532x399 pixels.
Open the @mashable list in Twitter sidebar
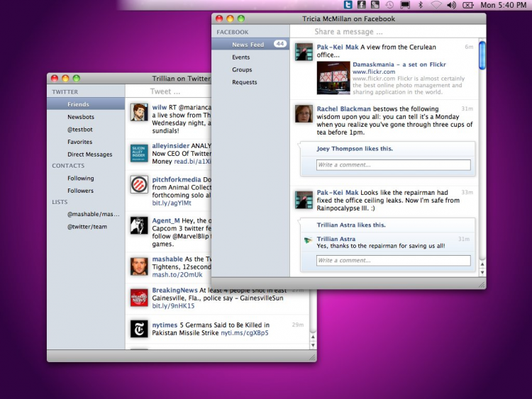86,214
